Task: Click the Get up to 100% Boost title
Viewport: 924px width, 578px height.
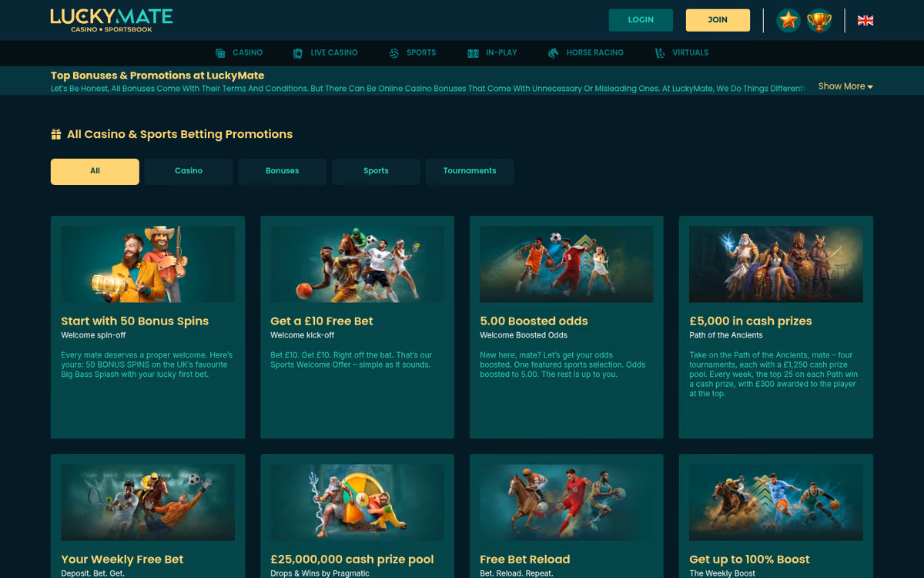Action: pos(750,560)
